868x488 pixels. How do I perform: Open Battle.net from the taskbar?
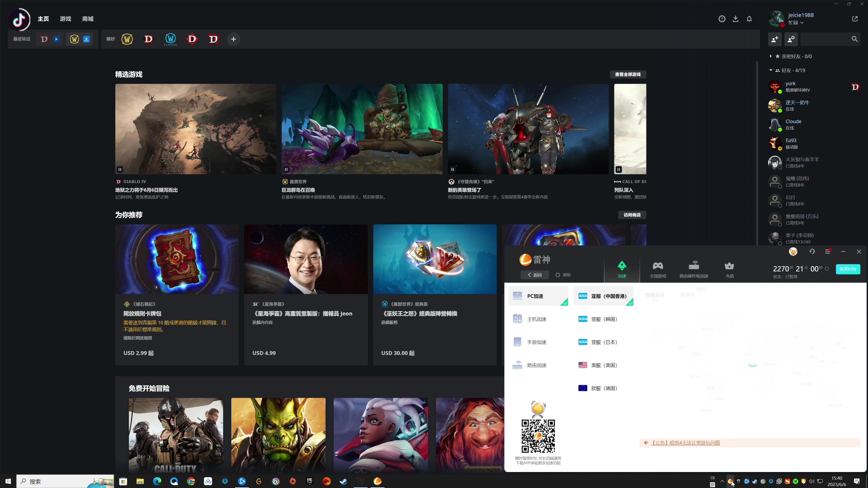[x=242, y=481]
